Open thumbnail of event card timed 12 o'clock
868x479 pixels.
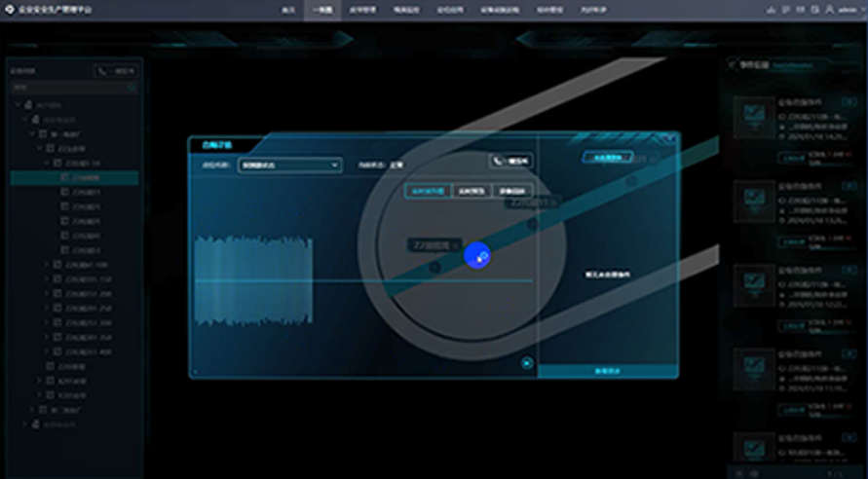point(755,286)
